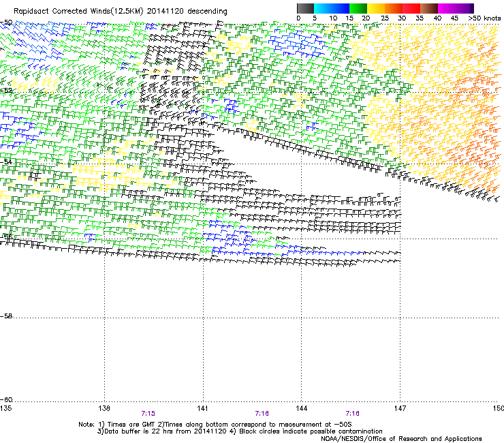Select the date '20141120' in the chart title
The image size is (504, 443).
point(166,12)
